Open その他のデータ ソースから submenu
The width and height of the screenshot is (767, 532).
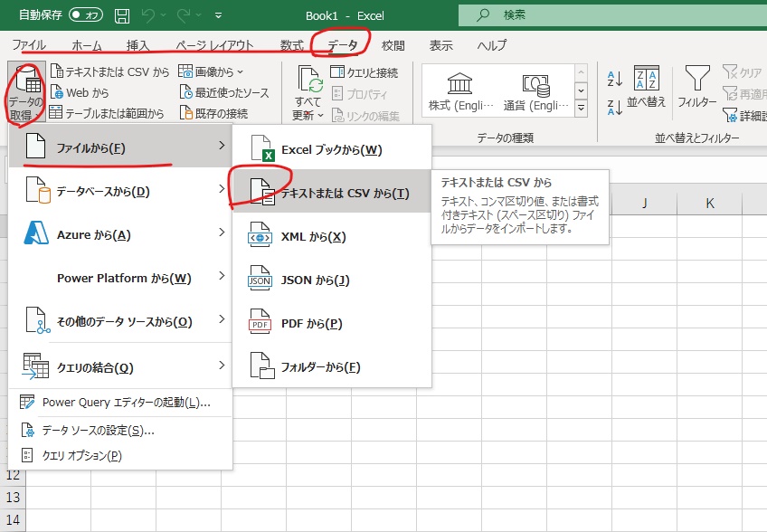click(120, 320)
